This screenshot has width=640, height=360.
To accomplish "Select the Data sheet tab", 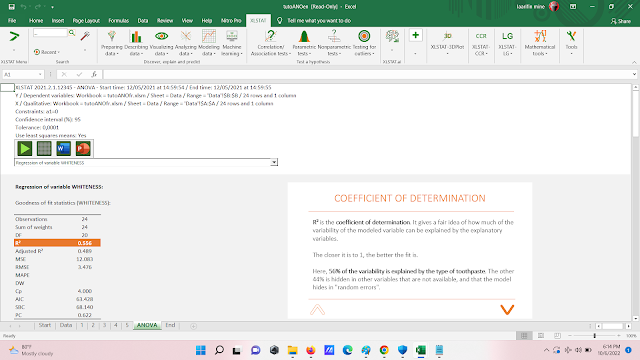I will pos(66,325).
